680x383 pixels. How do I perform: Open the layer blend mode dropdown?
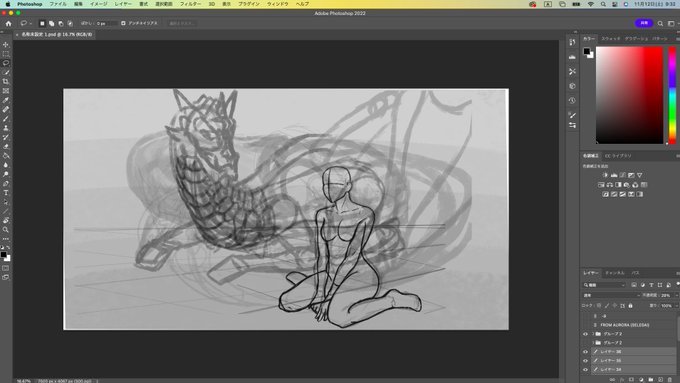click(x=611, y=295)
